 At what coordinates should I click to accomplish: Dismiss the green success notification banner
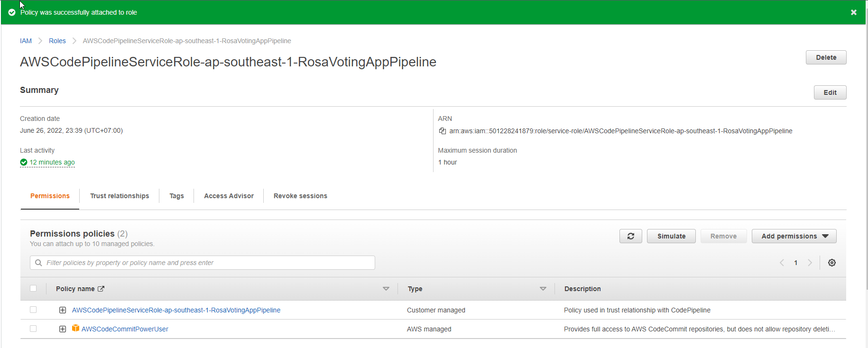(x=853, y=12)
